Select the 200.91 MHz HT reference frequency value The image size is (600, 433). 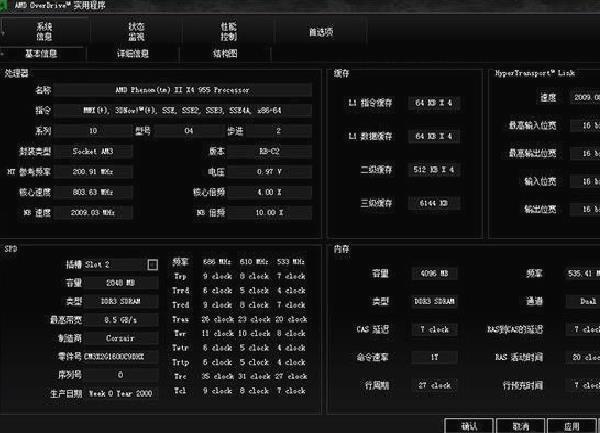click(93, 172)
